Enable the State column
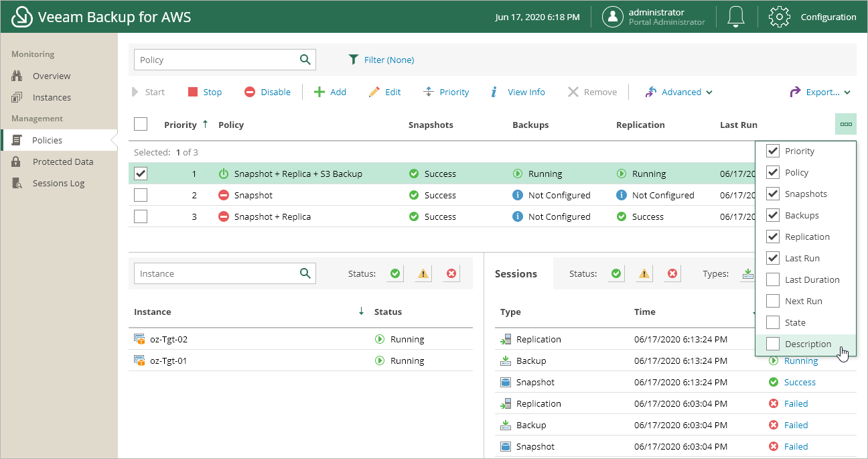This screenshot has width=868, height=459. coord(773,322)
